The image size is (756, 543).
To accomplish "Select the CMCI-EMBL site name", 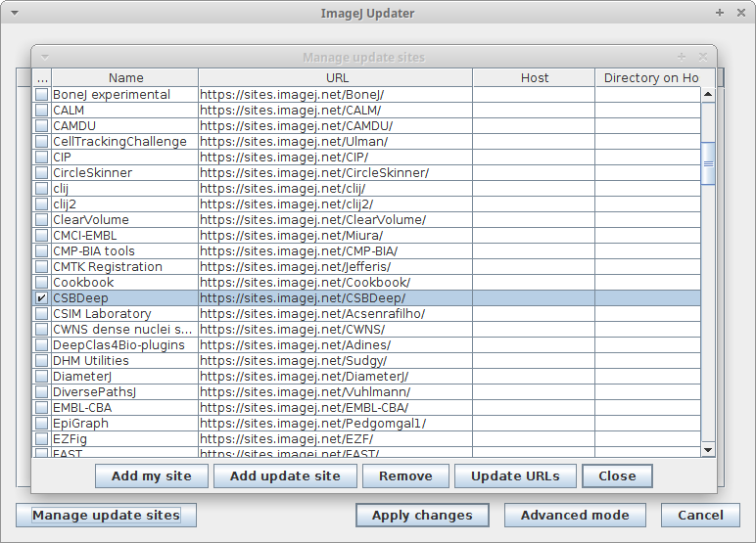I will (x=125, y=236).
